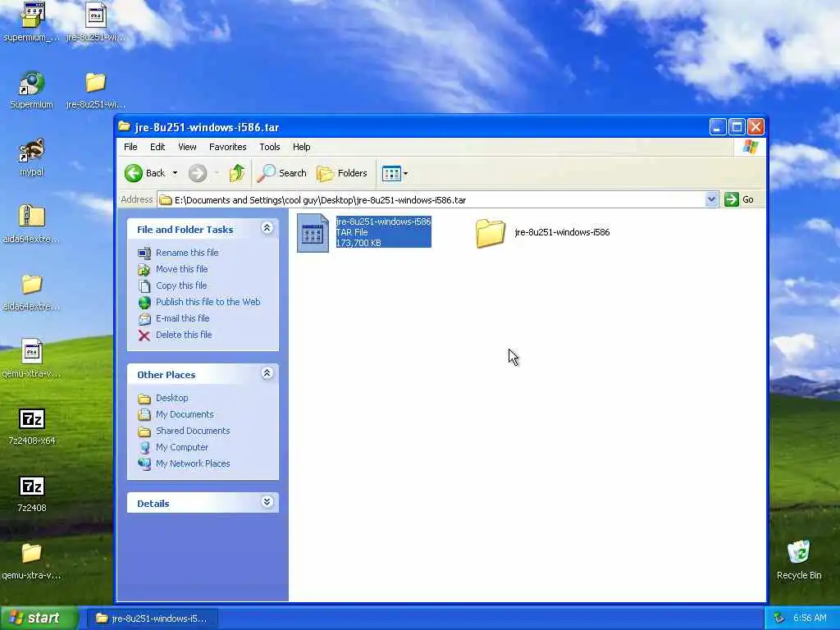Select the 7z2408-x64 desktop icon
This screenshot has height=630, width=840.
(32, 427)
